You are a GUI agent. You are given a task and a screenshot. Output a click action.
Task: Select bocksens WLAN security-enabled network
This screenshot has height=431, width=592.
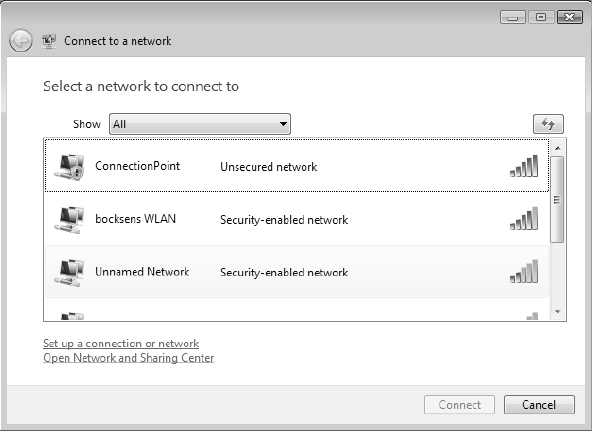[297, 219]
